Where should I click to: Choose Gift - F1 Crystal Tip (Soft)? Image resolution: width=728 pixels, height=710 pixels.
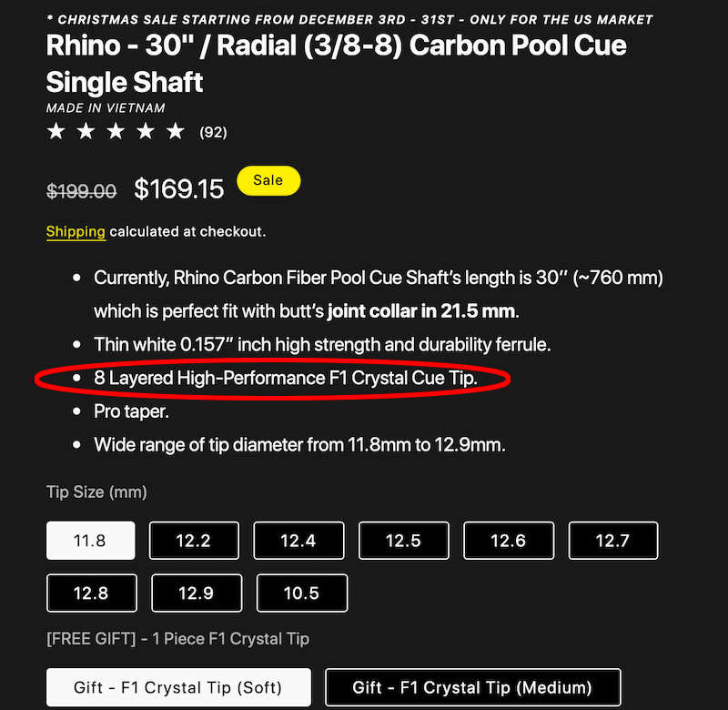[178, 687]
